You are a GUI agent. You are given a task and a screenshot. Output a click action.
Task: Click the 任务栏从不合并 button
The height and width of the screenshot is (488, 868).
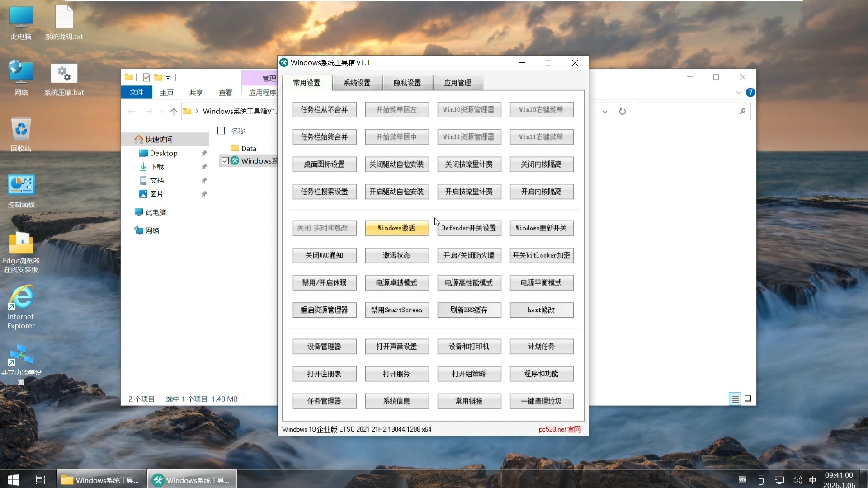click(x=325, y=110)
